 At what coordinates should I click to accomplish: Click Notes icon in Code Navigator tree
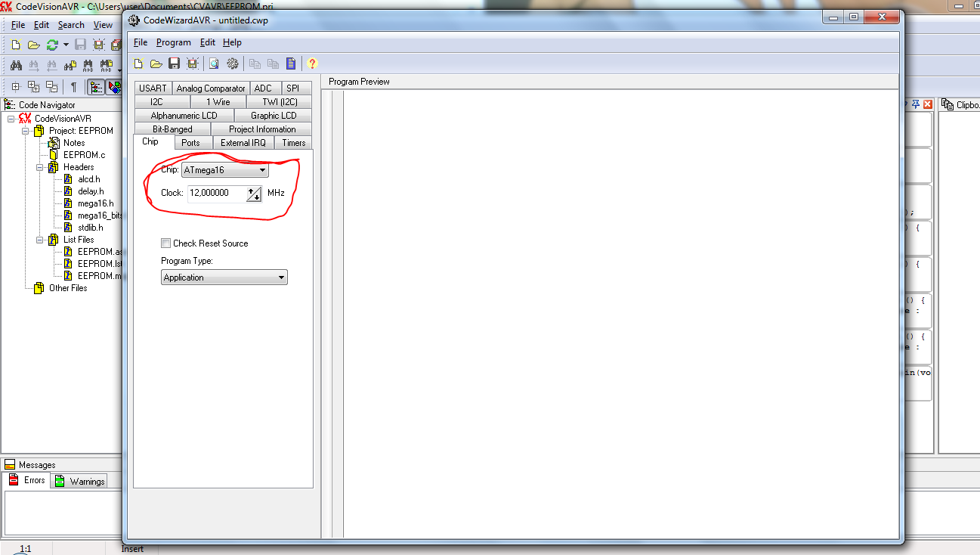pos(54,142)
